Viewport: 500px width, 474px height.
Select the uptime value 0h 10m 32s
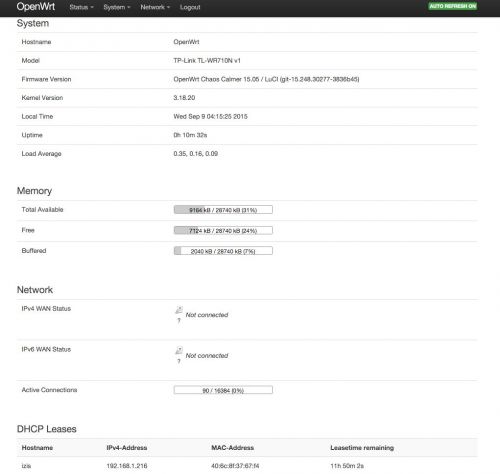190,135
